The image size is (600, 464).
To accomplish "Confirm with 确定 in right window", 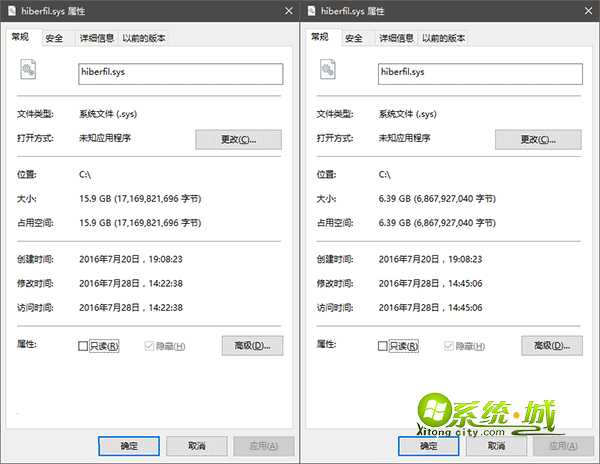I will tap(429, 446).
